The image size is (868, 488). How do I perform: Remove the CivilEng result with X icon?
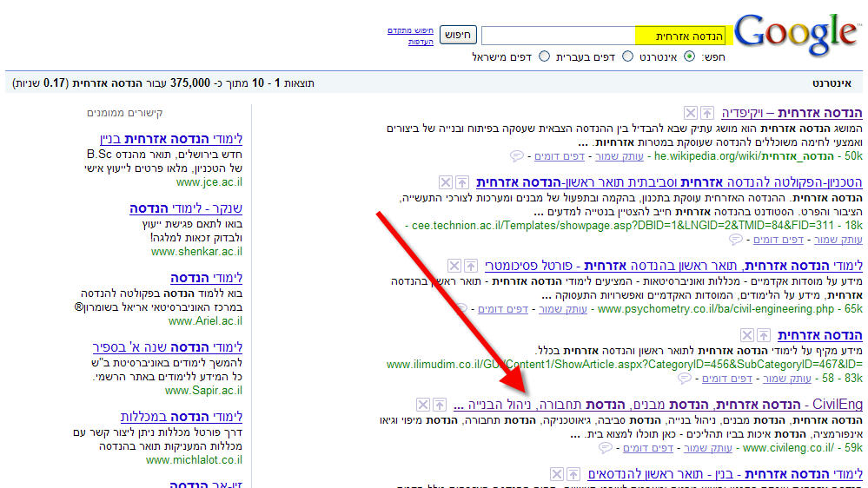[x=422, y=405]
